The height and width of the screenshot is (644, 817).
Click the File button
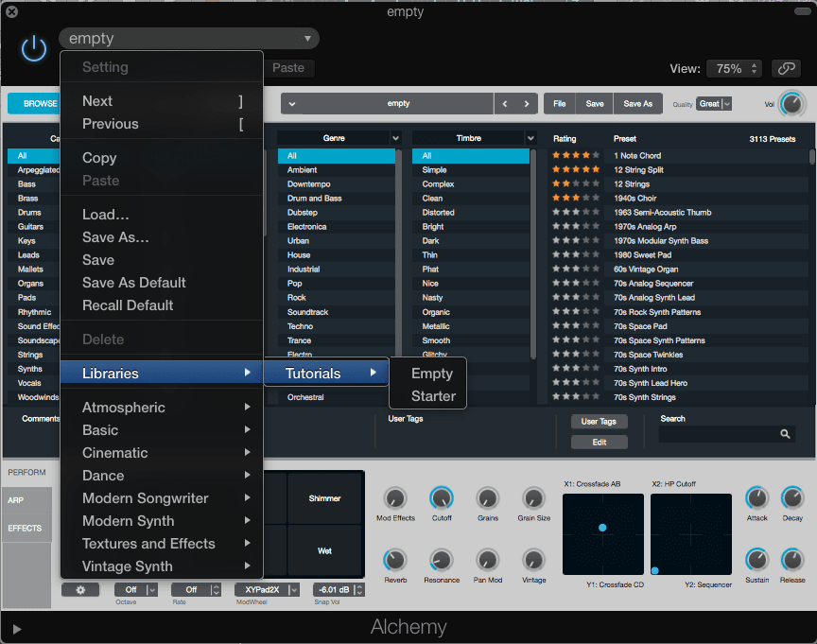[x=560, y=104]
